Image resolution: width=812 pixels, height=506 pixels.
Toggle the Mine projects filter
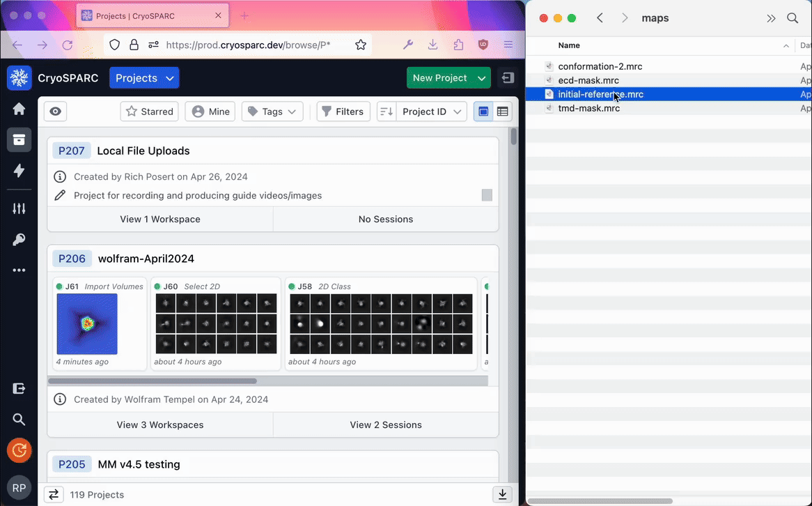point(211,112)
